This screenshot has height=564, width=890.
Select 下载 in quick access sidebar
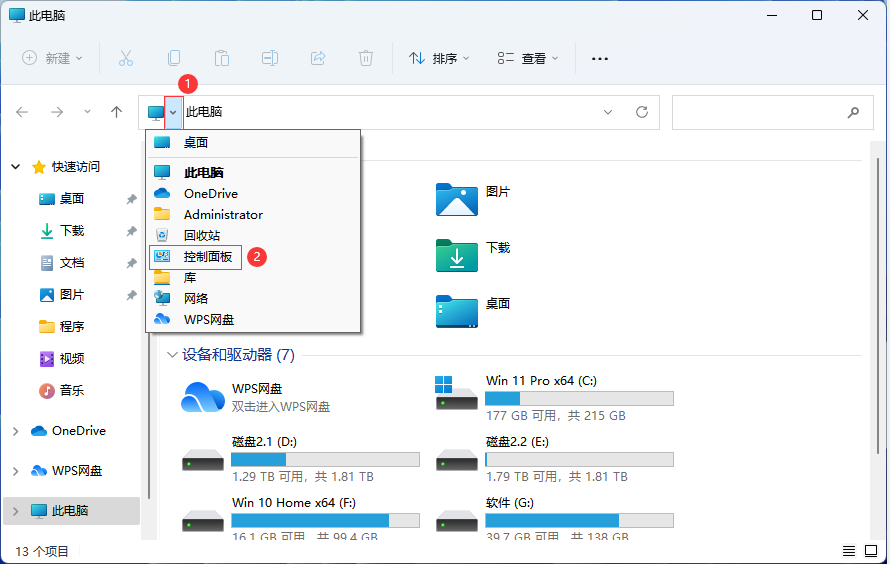[72, 231]
